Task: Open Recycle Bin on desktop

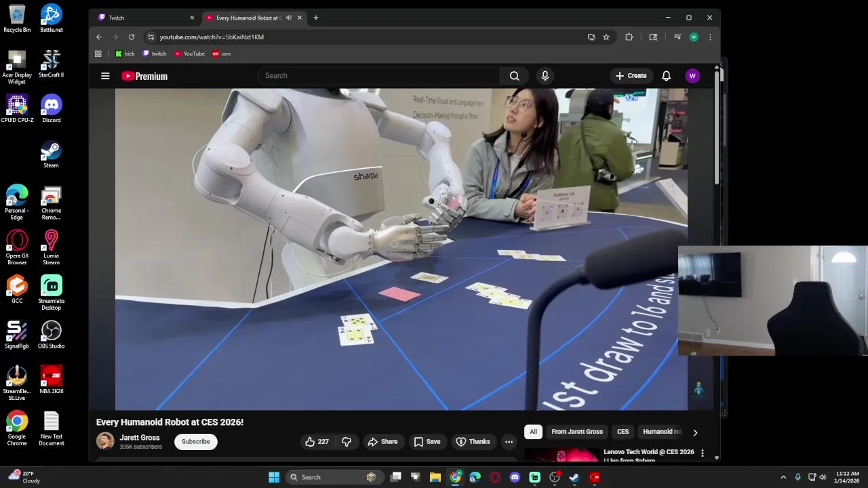Action: 17,18
